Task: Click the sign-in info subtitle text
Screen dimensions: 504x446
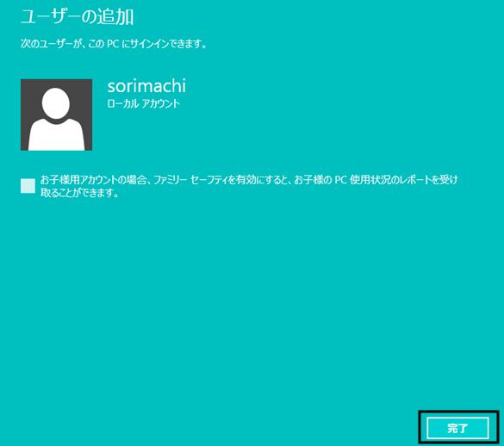Action: (x=114, y=43)
